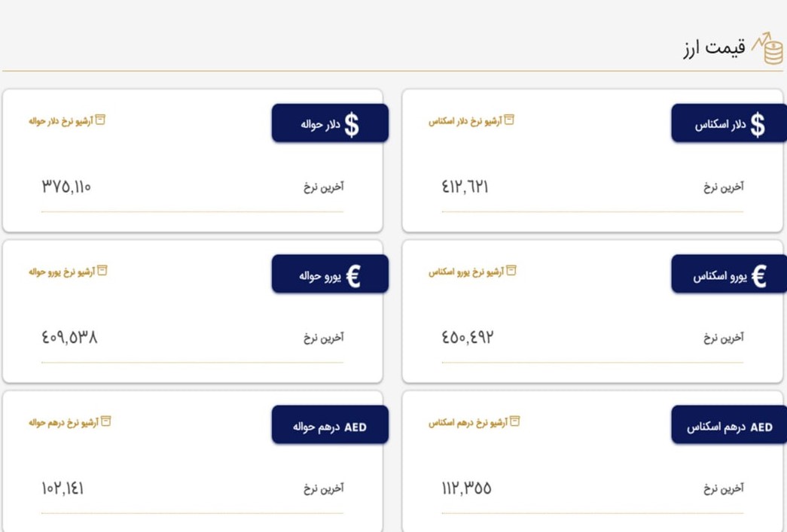Click the dollar sign icon on دلار حواله
The height and width of the screenshot is (532, 787).
[352, 125]
